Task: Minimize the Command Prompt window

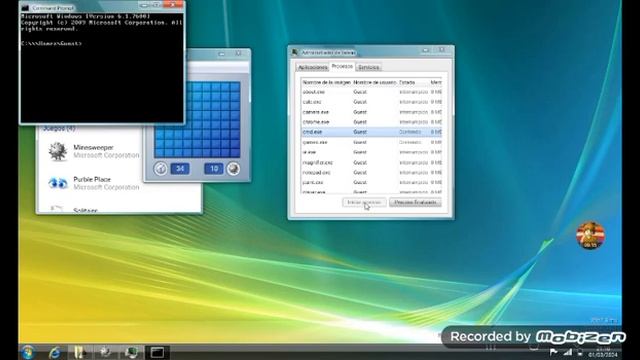Action: coord(144,5)
